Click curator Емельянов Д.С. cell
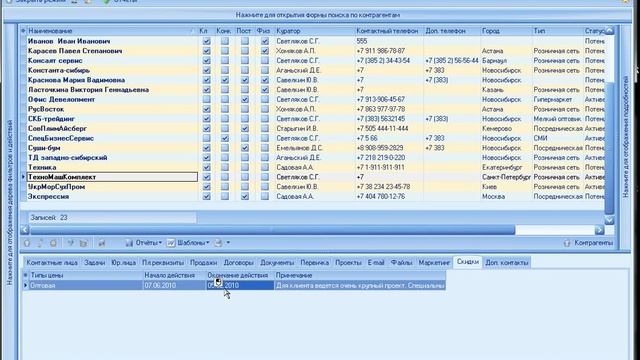 tap(300, 148)
